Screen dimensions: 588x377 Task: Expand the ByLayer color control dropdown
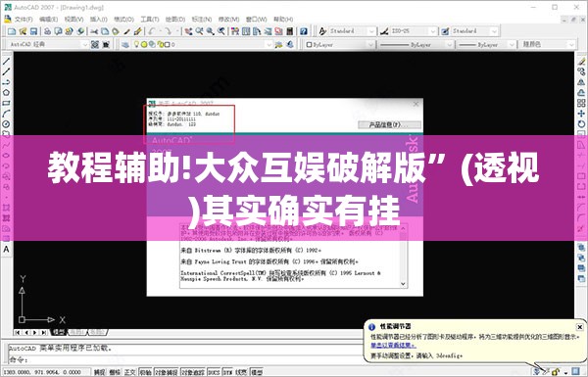370,45
